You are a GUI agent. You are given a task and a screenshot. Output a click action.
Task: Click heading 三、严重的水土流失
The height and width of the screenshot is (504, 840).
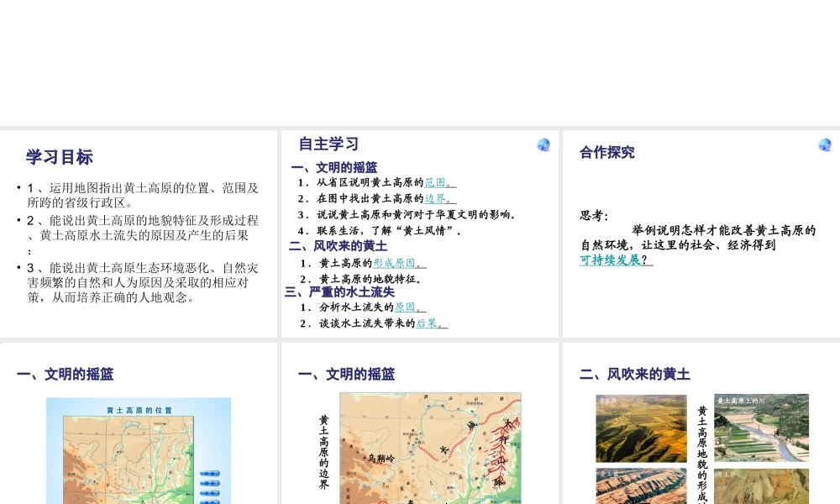point(339,292)
